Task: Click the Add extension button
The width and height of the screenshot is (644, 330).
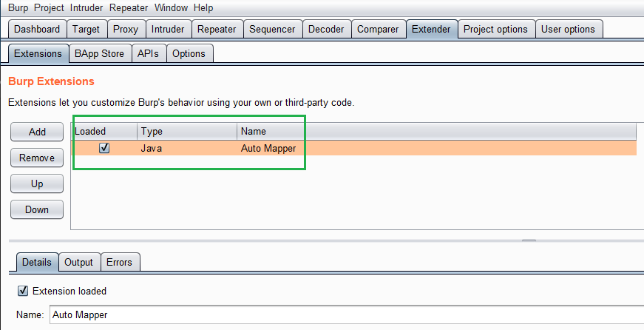Action: (37, 132)
